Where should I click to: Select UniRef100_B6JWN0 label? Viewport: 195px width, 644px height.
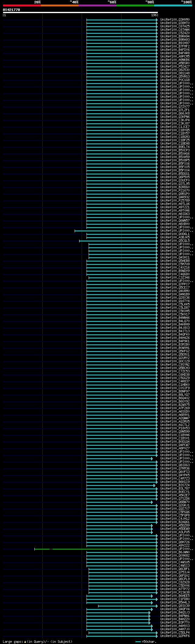pyautogui.click(x=175, y=552)
